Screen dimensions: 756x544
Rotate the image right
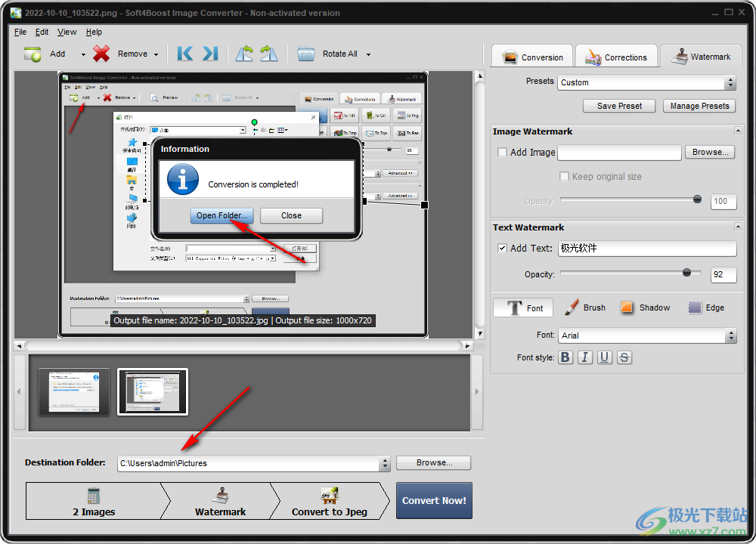(x=268, y=54)
